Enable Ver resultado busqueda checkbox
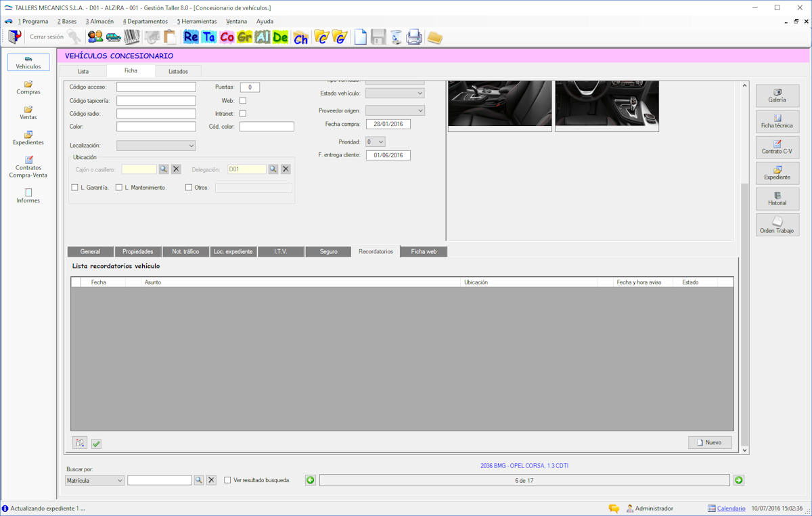The width and height of the screenshot is (812, 516). tap(227, 480)
